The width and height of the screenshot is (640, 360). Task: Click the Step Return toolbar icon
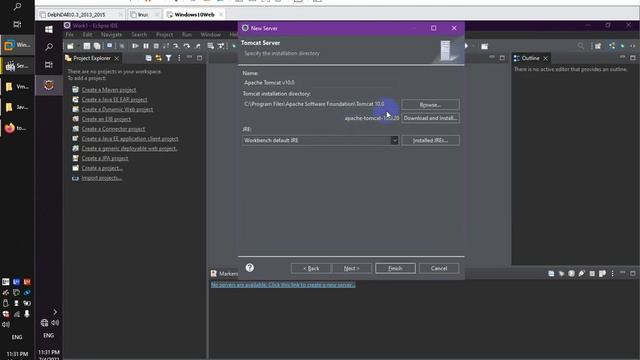198,46
